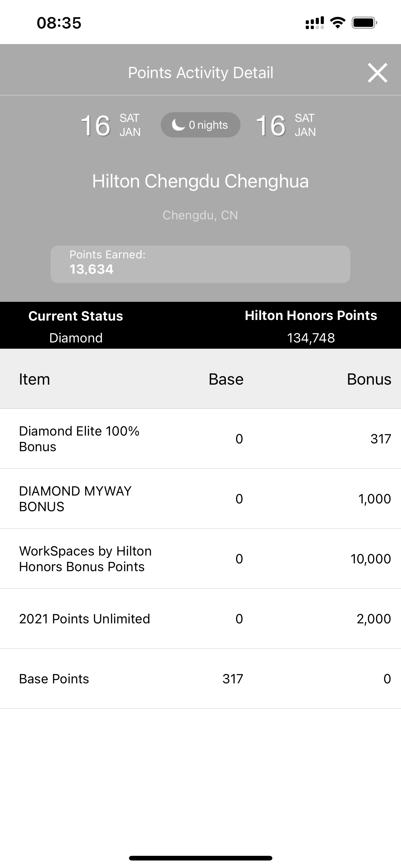This screenshot has width=401, height=868.
Task: Tap the Base column header
Action: pyautogui.click(x=226, y=379)
